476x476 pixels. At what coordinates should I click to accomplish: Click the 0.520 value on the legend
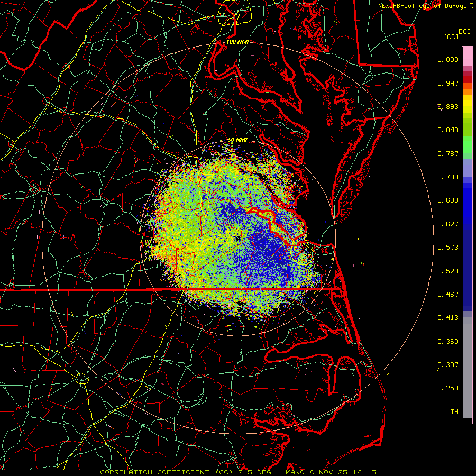click(448, 271)
